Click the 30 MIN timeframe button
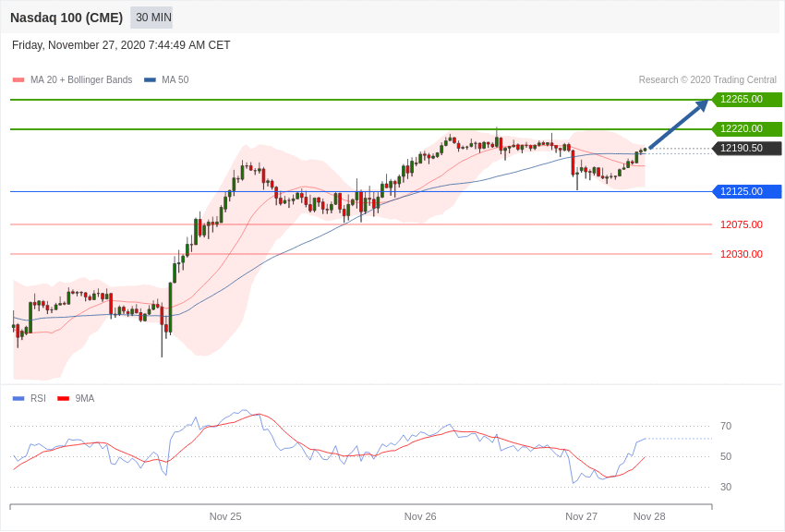785x532 pixels. coord(151,18)
